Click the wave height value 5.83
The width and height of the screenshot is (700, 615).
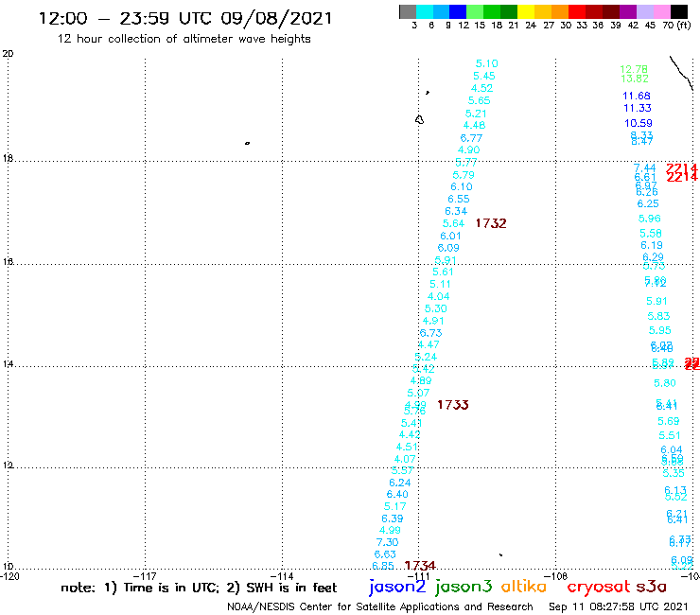(x=658, y=316)
